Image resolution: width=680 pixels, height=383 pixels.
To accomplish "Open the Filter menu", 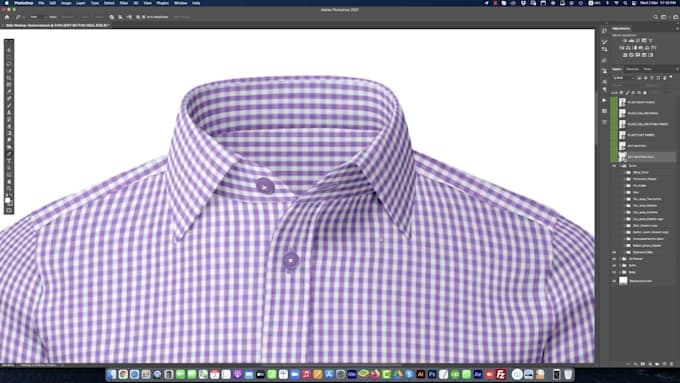I will click(x=124, y=3).
